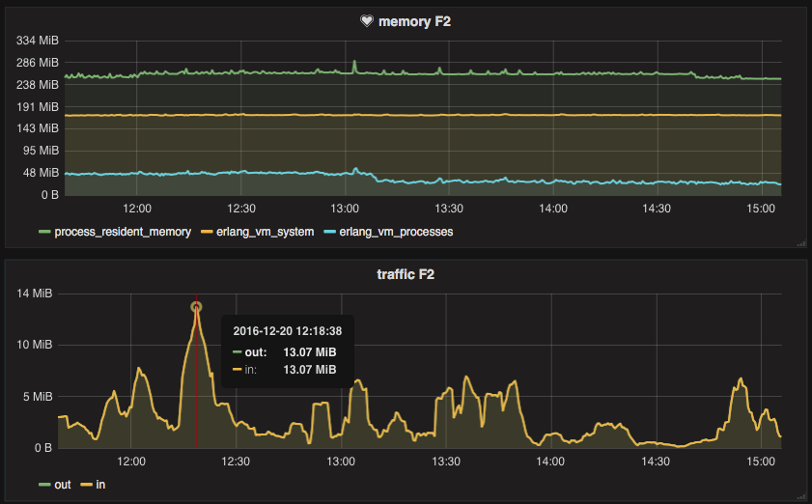Click the highlighted 13.07 MiB peak marker
Viewport: 812px width, 504px height.
(196, 307)
